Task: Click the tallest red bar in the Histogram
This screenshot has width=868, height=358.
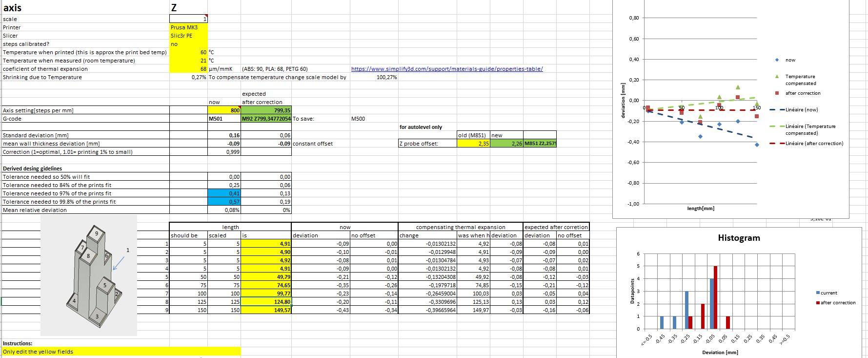Action: coord(715,297)
